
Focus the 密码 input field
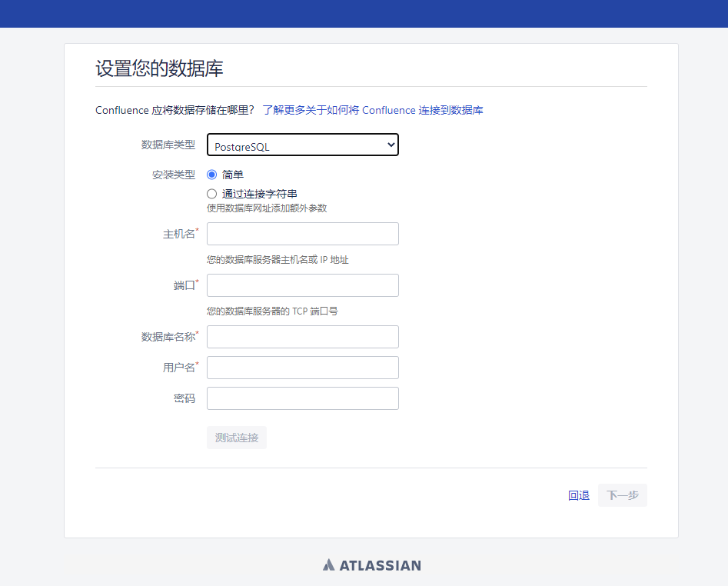tap(303, 398)
